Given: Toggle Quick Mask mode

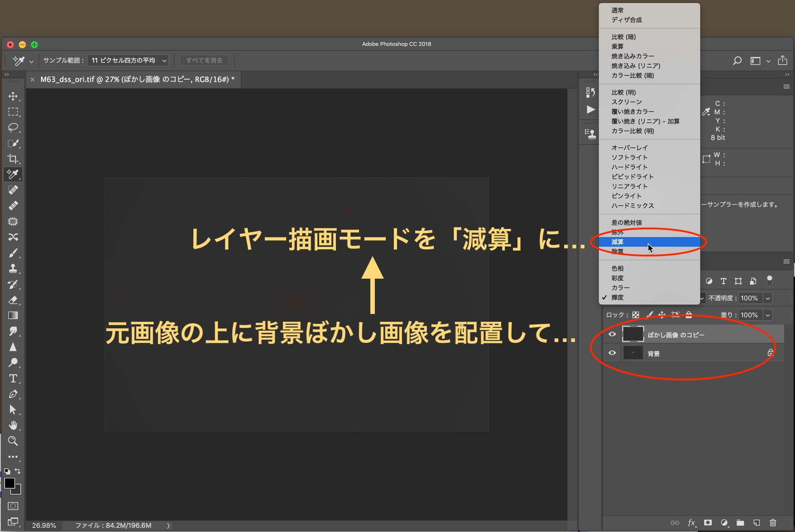Looking at the screenshot, I should point(13,506).
